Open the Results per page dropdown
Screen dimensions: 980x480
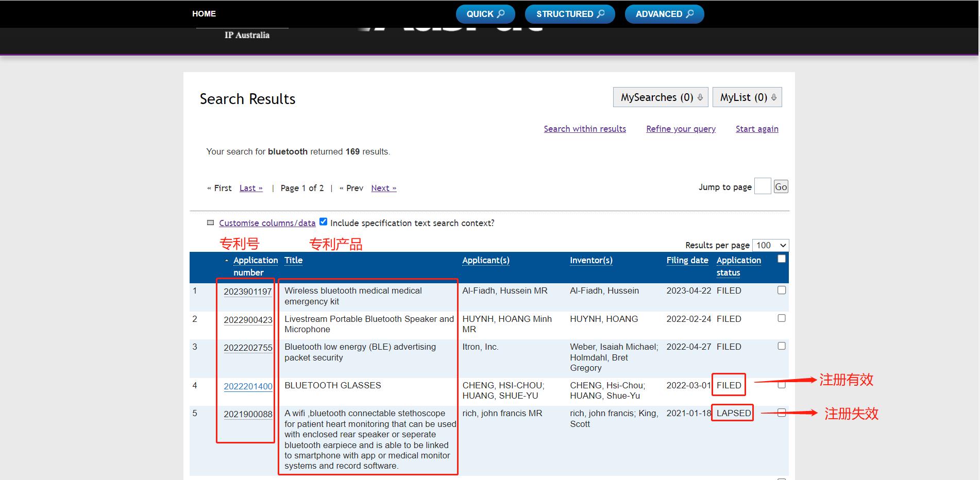[770, 245]
